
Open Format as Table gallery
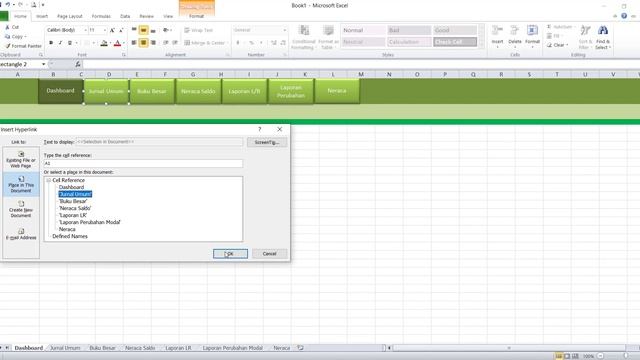(x=328, y=37)
